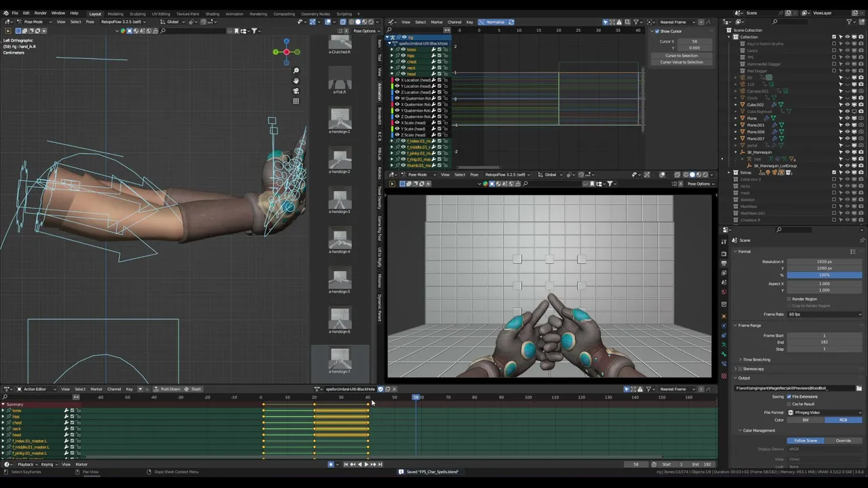Hide Plane.001 with its eye icon
Screen dimensions: 868x488
coord(847,125)
